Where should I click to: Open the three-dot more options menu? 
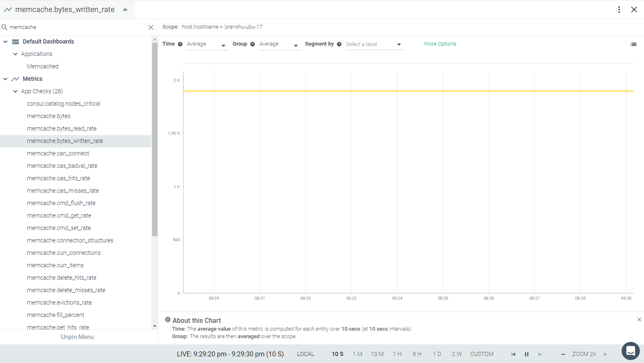pos(619,10)
